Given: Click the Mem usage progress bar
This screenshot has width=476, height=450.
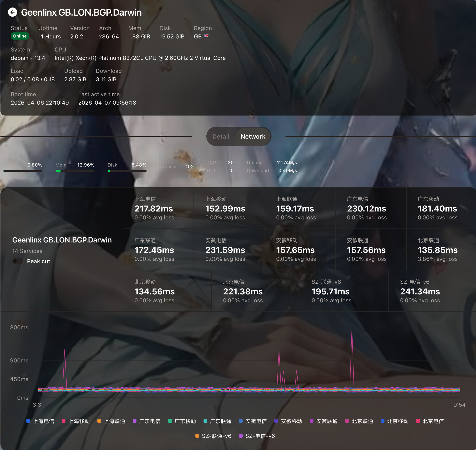Looking at the screenshot, I should [75, 171].
